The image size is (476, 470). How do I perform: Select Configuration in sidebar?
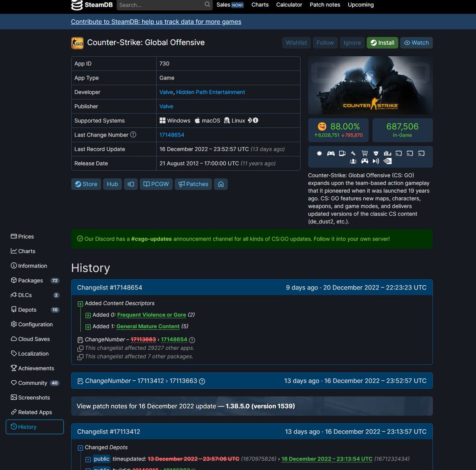(x=35, y=324)
